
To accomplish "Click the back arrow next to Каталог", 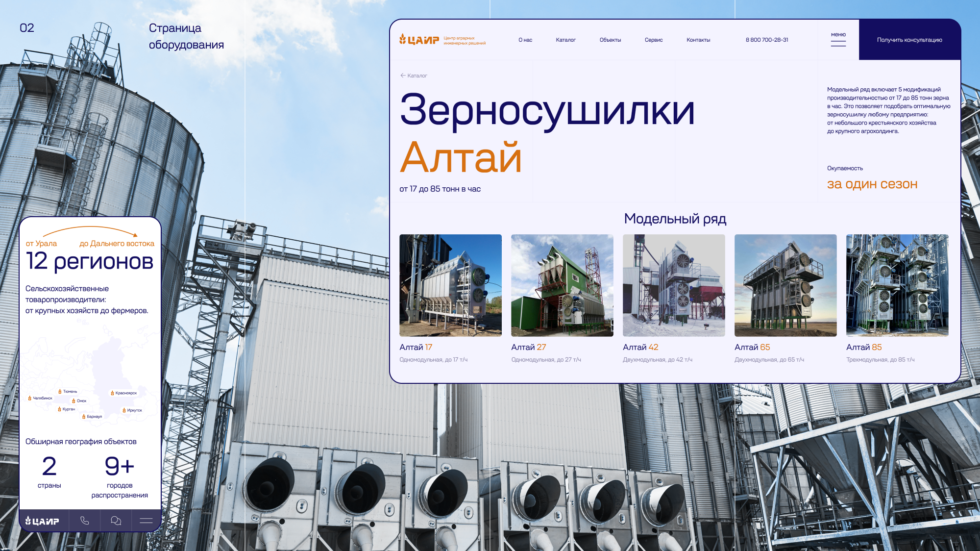I will 403,75.
